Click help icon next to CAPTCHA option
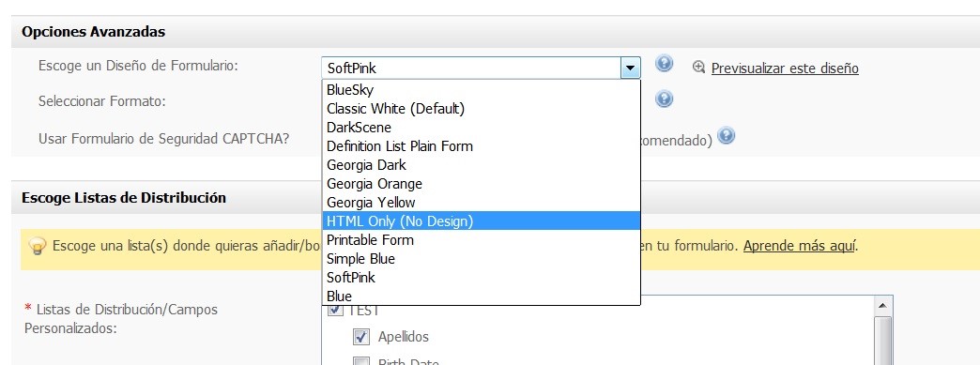Viewport: 980px width, 365px height. pos(726,136)
